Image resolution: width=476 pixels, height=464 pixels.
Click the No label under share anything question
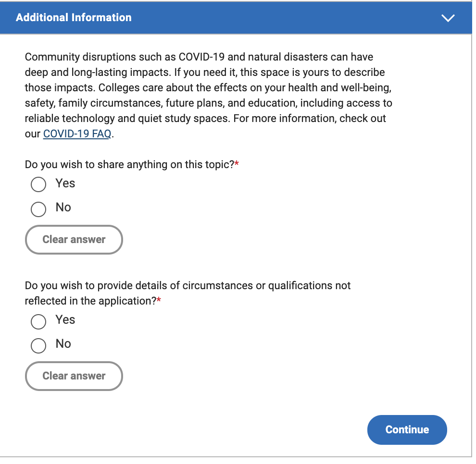tap(64, 208)
